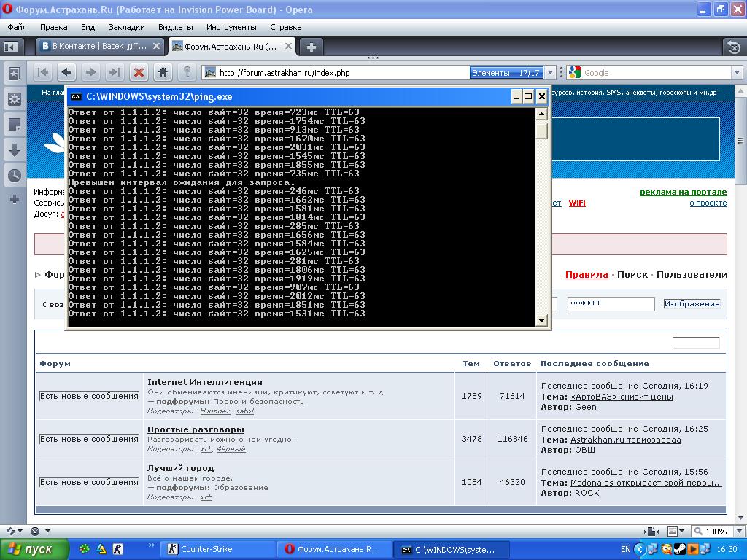The image size is (747, 560).
Task: Open the Право и безопасность subforum
Action: [x=258, y=402]
